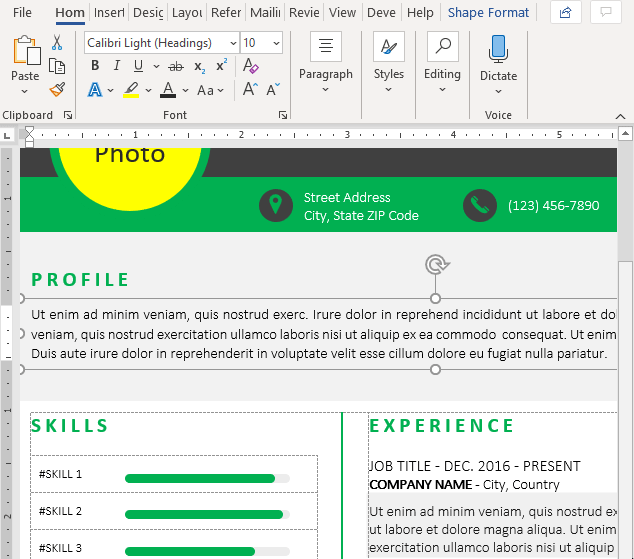
Task: Activate the Format Painter brush
Action: coord(57,89)
